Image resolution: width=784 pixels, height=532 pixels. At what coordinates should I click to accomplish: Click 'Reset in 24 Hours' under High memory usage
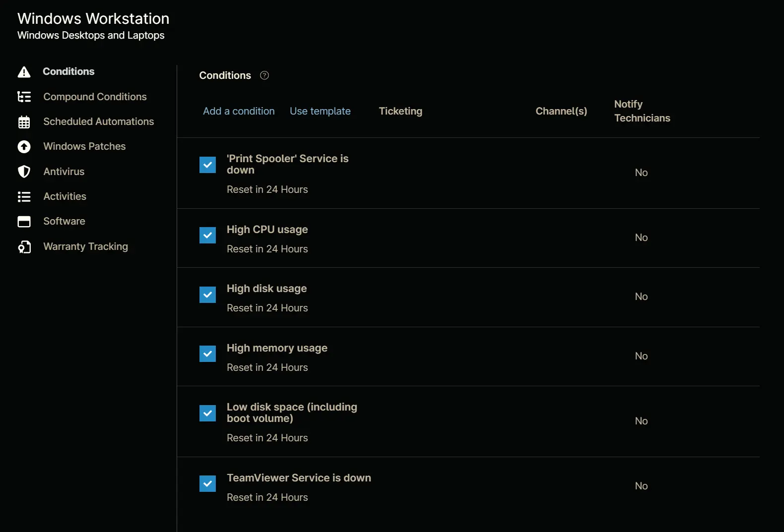[267, 367]
